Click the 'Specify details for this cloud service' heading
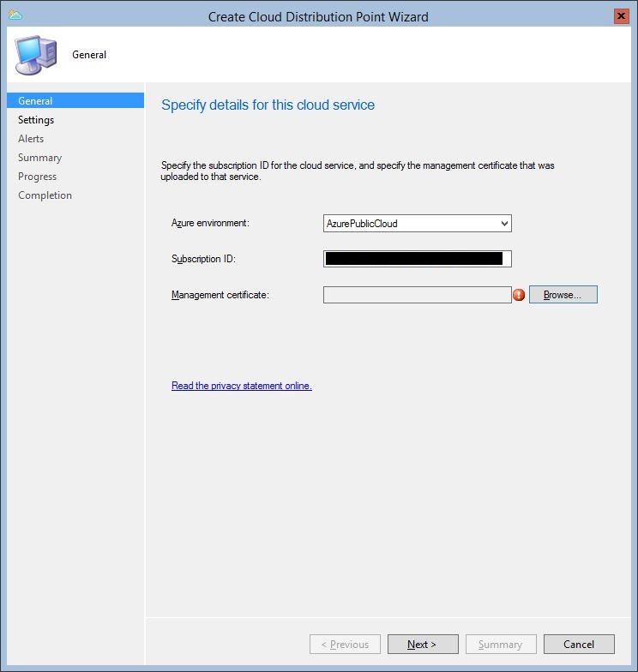Screen dimensions: 638x672 (268, 105)
